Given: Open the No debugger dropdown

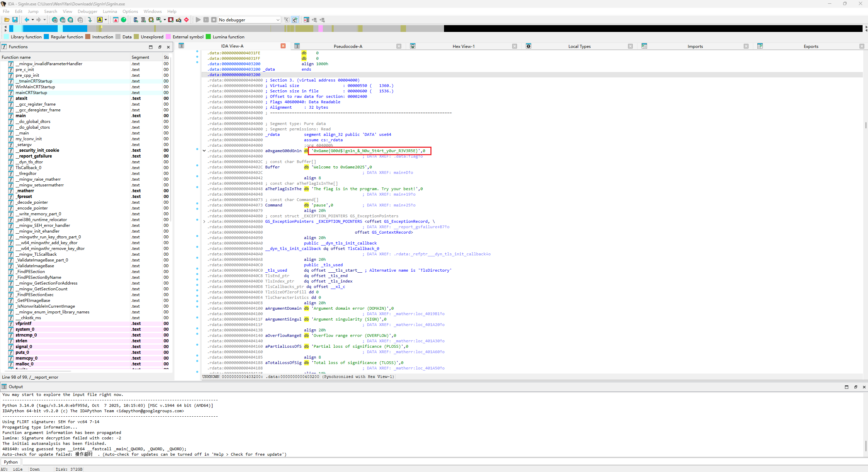Looking at the screenshot, I should pyautogui.click(x=278, y=20).
